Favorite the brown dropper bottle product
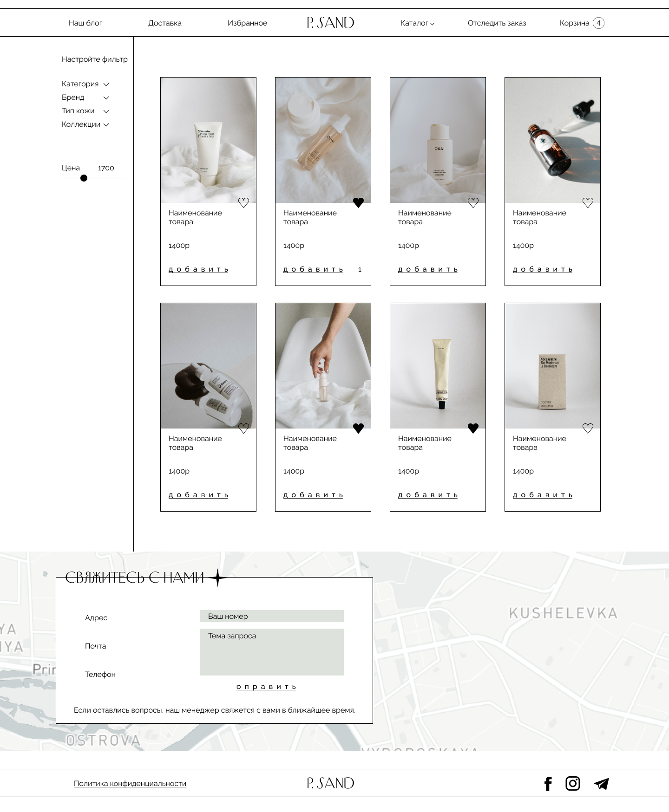669x812 pixels. [588, 202]
